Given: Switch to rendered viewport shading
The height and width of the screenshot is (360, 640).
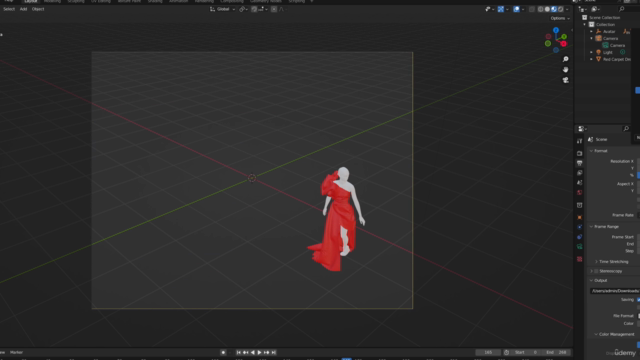Looking at the screenshot, I should [x=560, y=9].
